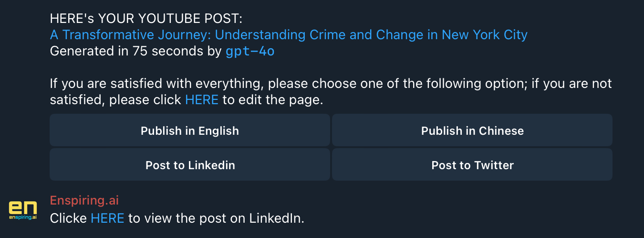This screenshot has width=644, height=238.
Task: Choose the Post to Twitter button
Action: [472, 165]
